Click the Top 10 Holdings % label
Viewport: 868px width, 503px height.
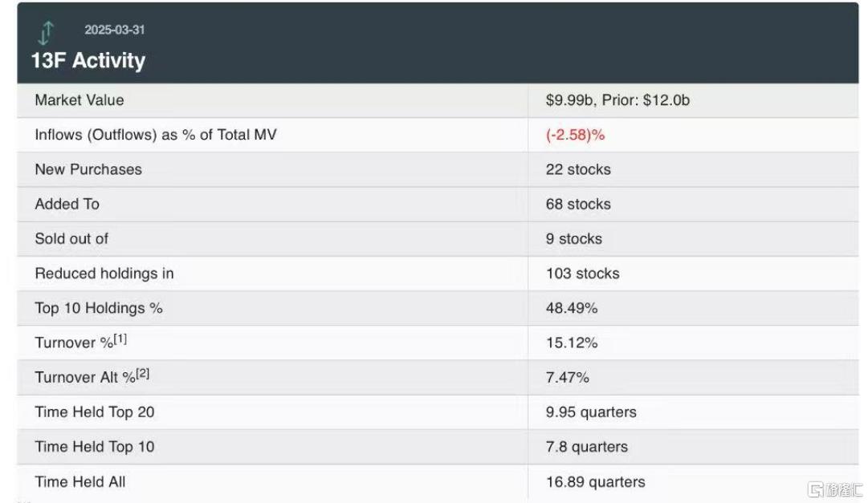(99, 308)
